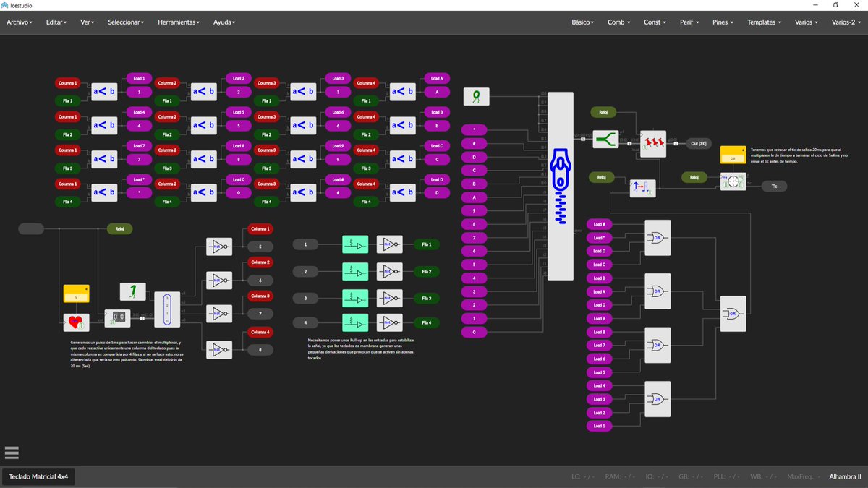Select the grey output pin labeled 8
Viewport: 868px width, 488px height.
[260, 349]
